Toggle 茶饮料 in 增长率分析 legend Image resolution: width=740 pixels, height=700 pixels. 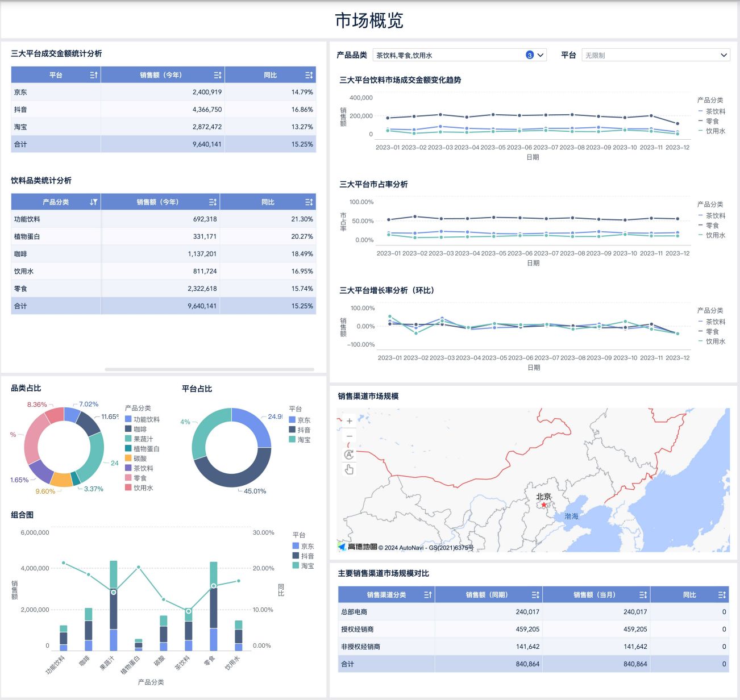pos(712,322)
